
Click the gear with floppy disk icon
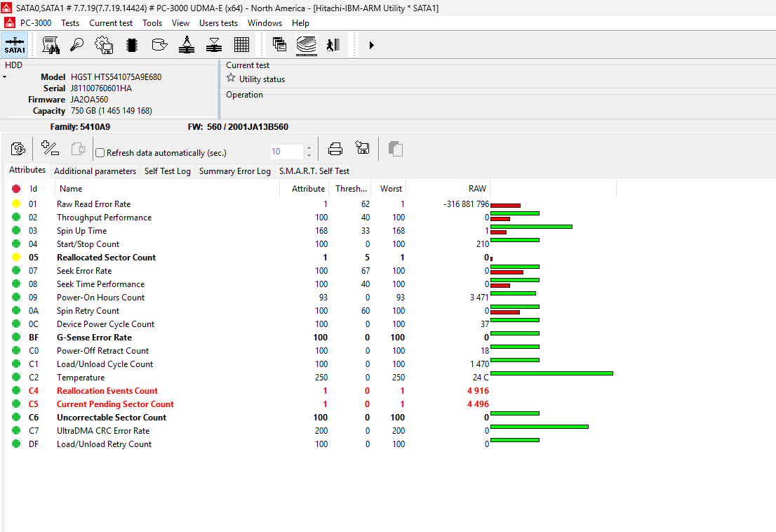click(104, 45)
